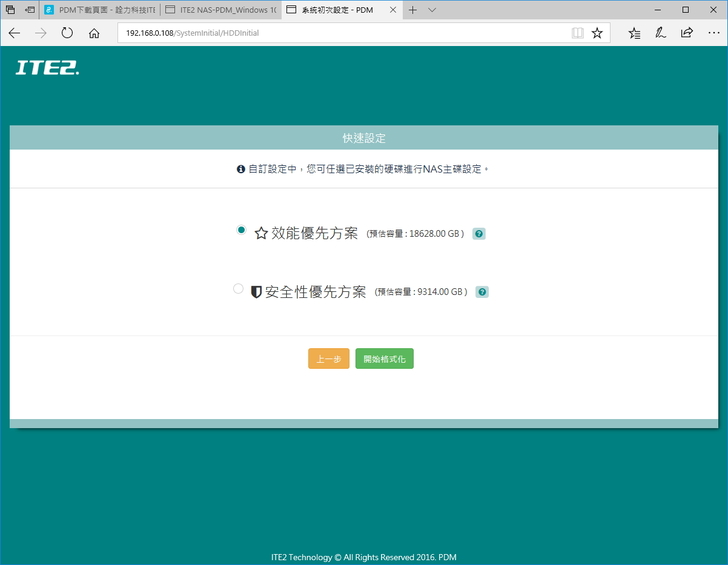Click the 上一步 back button
Screen dimensions: 728x565
328,359
